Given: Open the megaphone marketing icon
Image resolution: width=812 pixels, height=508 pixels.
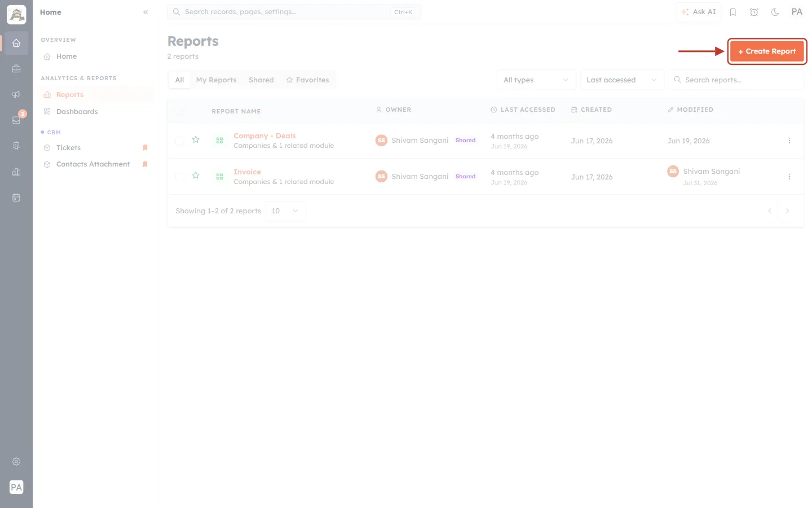Looking at the screenshot, I should tap(16, 94).
